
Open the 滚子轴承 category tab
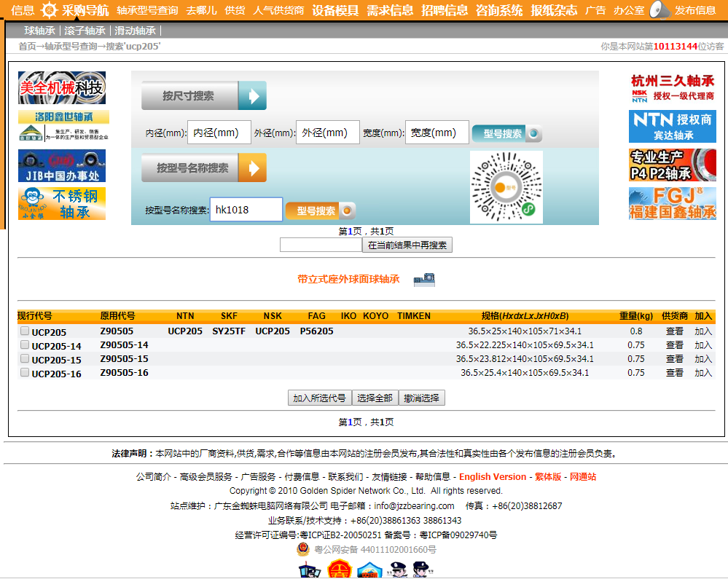pyautogui.click(x=85, y=31)
